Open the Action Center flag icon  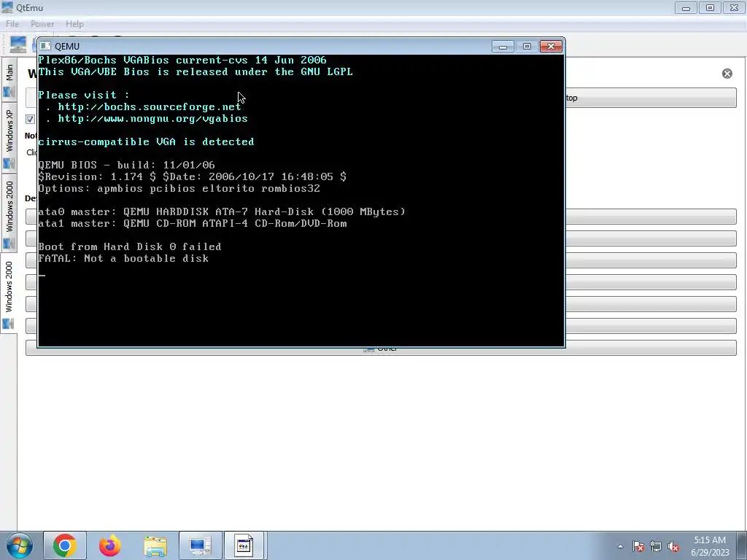[638, 546]
